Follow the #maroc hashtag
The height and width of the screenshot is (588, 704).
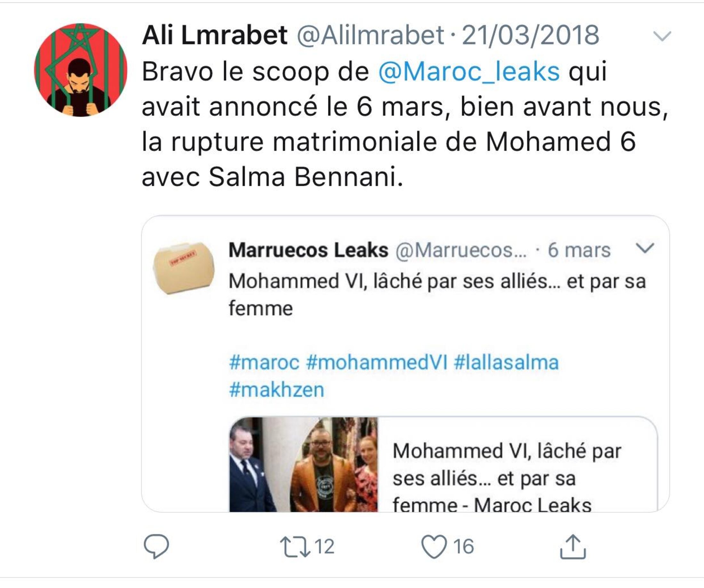click(264, 363)
